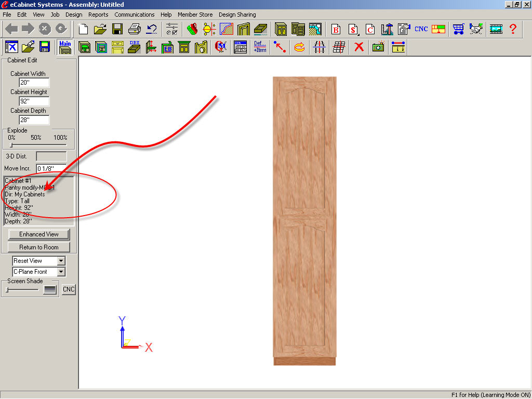This screenshot has width=532, height=399.
Task: Click the yellow rotate arrow icon
Action: (x=299, y=47)
